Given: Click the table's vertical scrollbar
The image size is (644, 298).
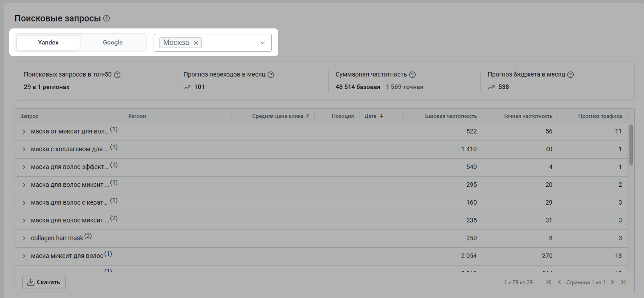Looking at the screenshot, I should pyautogui.click(x=631, y=145).
